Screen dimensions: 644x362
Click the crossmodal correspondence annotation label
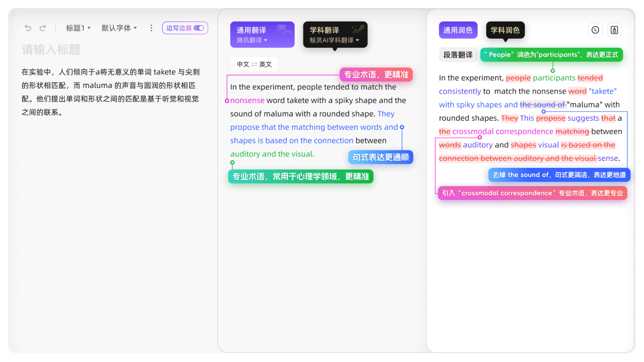532,193
